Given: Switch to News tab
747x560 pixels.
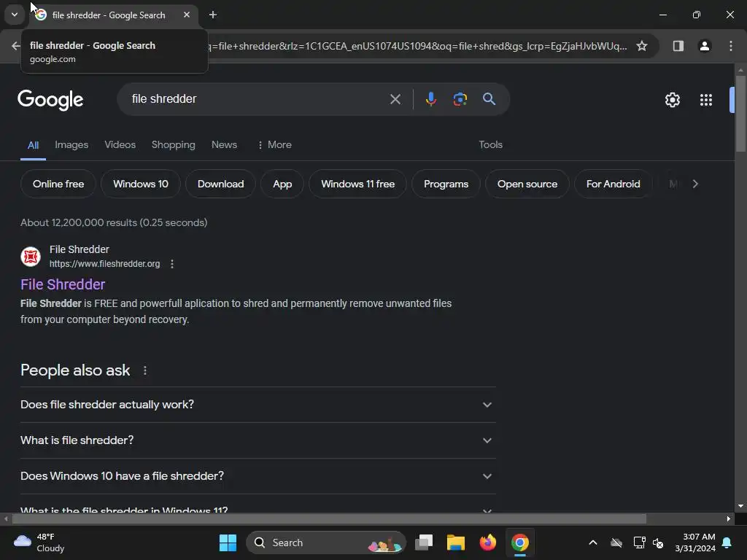Looking at the screenshot, I should tap(224, 145).
